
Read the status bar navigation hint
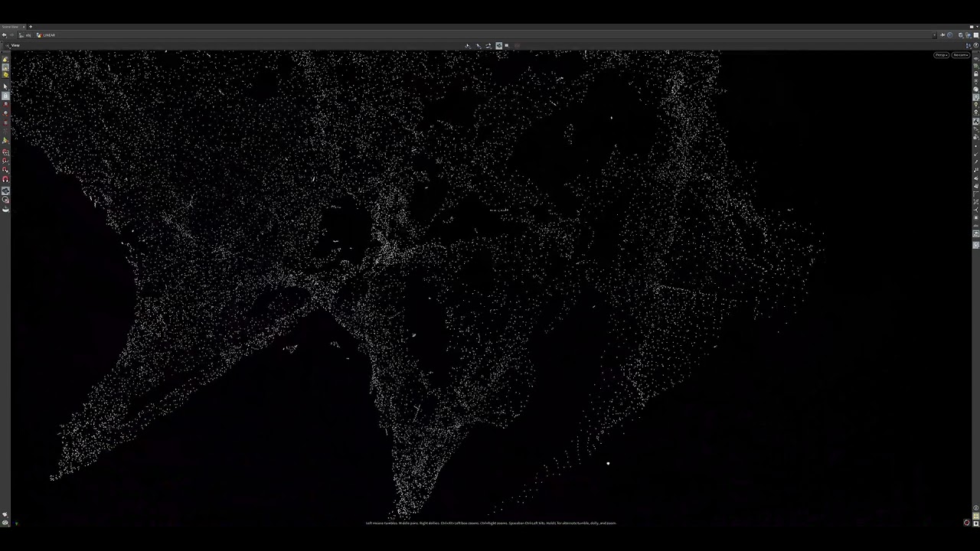[x=491, y=523]
